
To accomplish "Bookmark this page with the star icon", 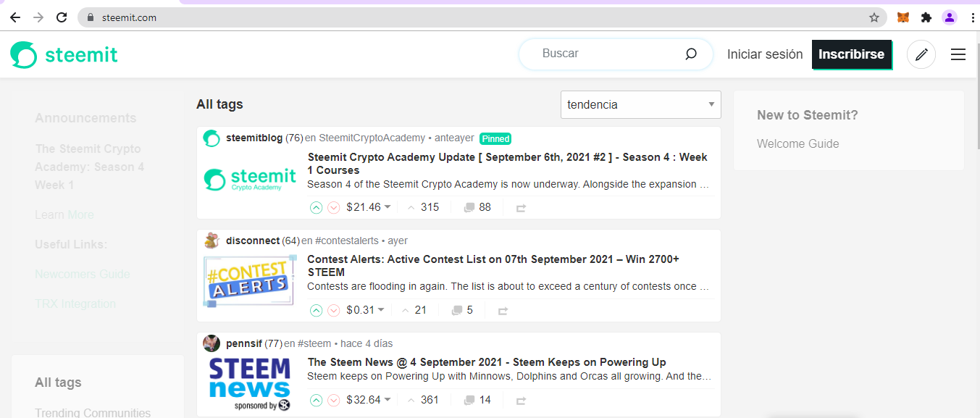I will [874, 17].
